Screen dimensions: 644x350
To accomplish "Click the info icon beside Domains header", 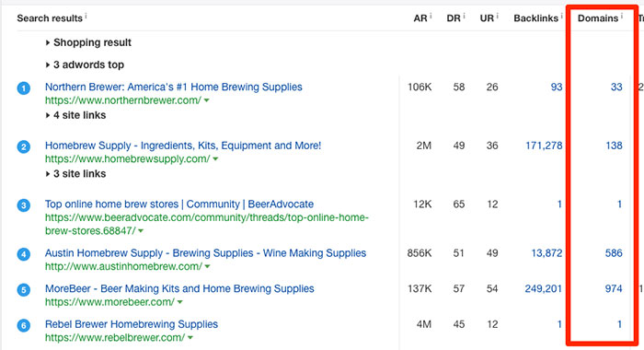I will 621,16.
